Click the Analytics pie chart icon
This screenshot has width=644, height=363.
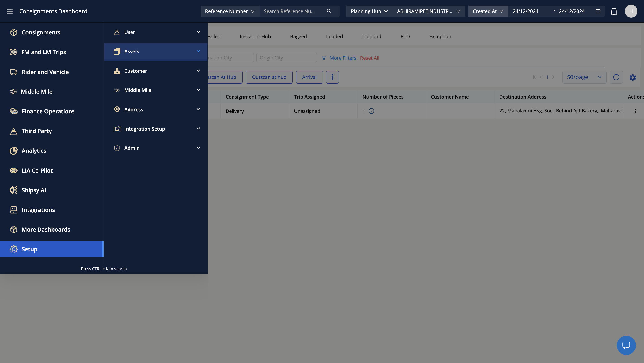click(x=13, y=151)
